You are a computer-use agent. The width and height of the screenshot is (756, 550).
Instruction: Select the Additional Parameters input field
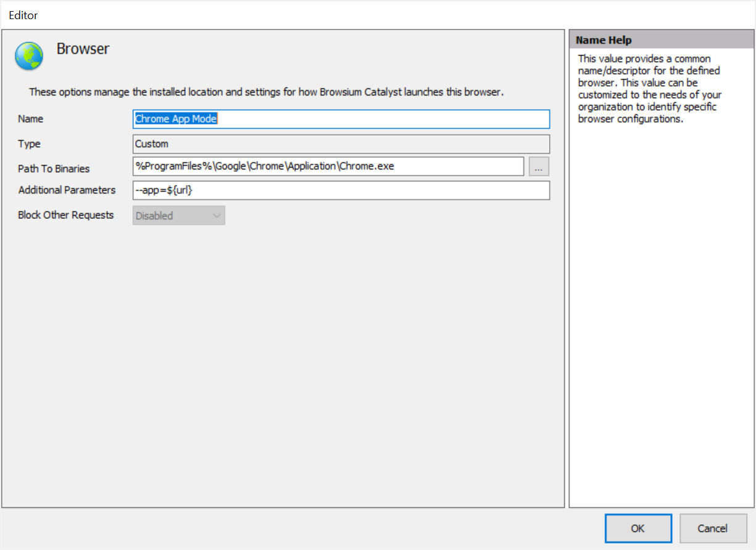pyautogui.click(x=341, y=191)
